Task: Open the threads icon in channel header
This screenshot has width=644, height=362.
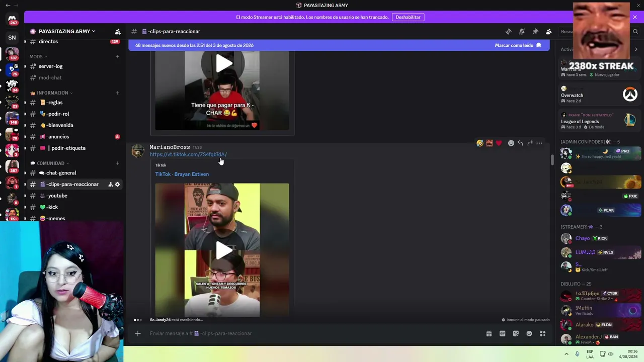Action: click(x=508, y=31)
